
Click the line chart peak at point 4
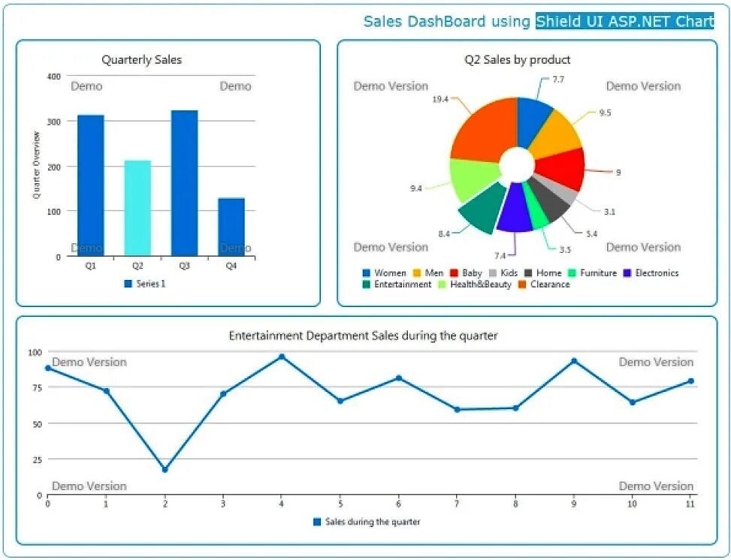click(282, 356)
